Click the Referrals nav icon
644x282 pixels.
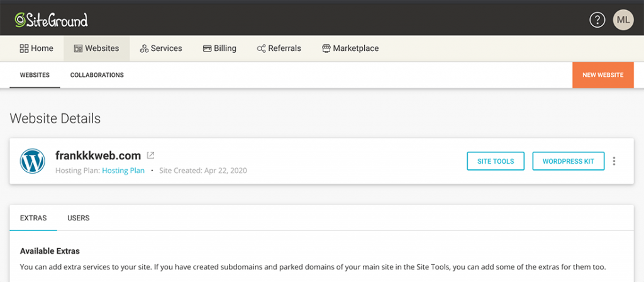coord(261,48)
